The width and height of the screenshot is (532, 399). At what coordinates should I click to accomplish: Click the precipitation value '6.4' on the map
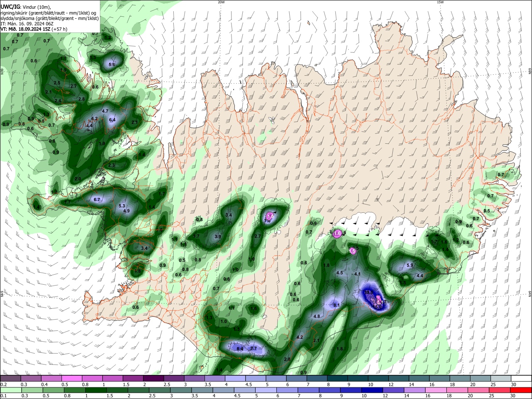(x=112, y=120)
